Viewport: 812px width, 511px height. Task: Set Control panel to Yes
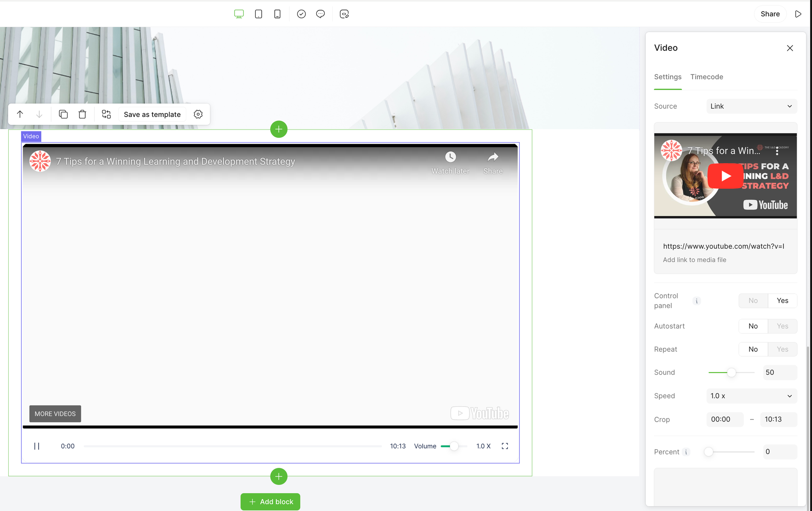pos(783,301)
